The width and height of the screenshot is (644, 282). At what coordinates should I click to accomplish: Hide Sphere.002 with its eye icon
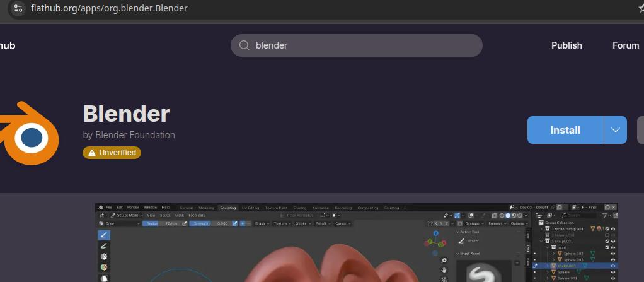613,254
